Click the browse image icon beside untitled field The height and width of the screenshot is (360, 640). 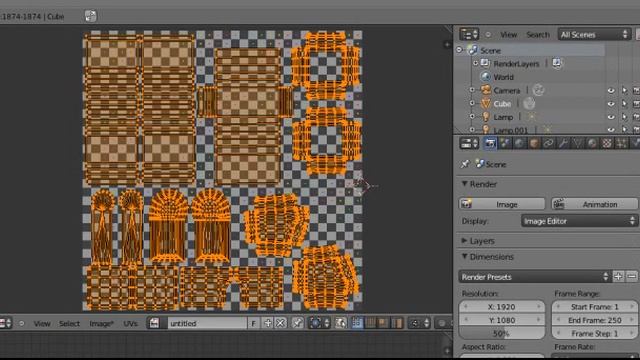156,323
